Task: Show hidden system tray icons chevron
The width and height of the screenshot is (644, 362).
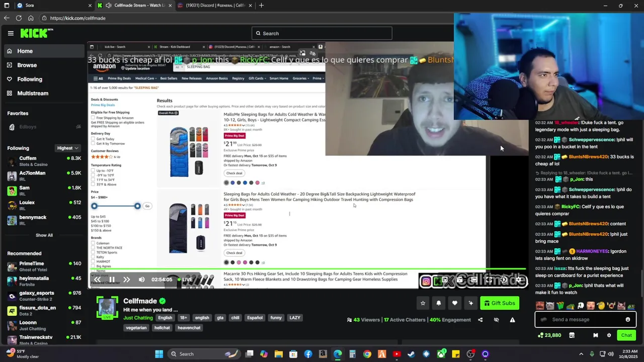Action: pos(581,354)
